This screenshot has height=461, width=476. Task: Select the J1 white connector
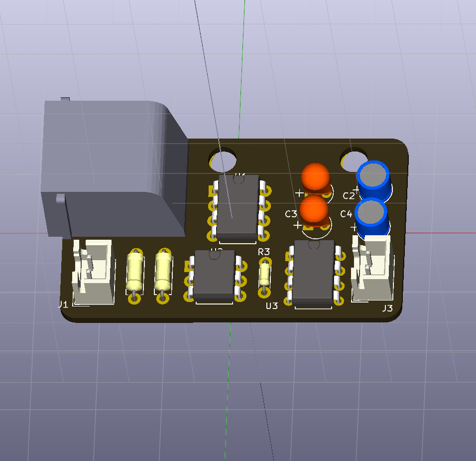click(x=93, y=273)
